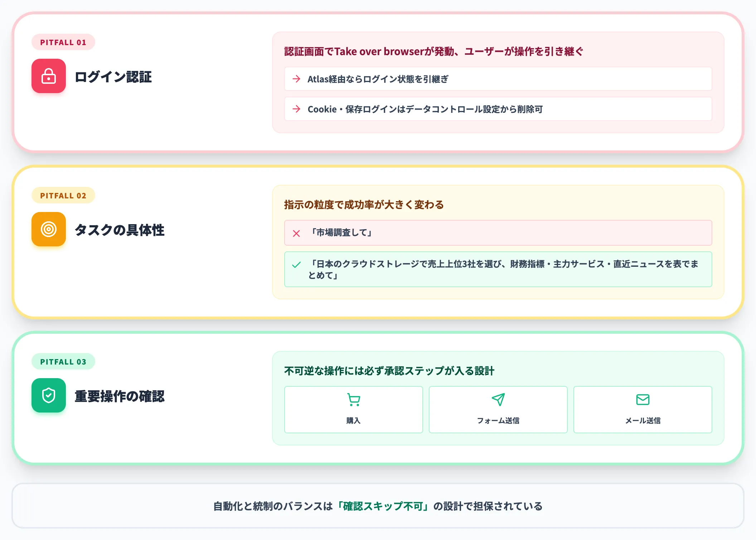Image resolution: width=756 pixels, height=540 pixels.
Task: Click the shopping cart icon above 購入
Action: click(354, 400)
